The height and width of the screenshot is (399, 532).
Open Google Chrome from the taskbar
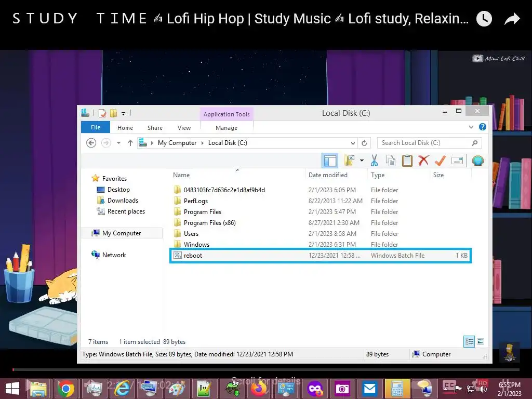(66, 389)
